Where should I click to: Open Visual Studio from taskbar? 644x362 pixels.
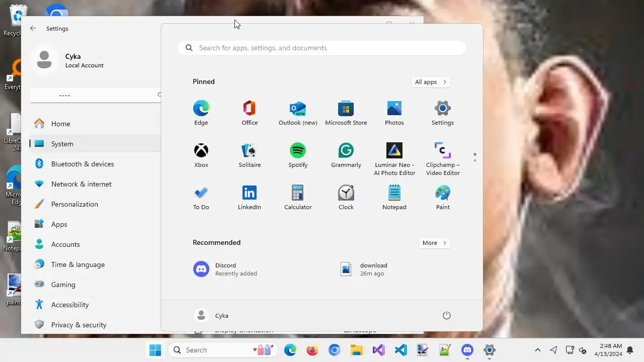point(379,350)
